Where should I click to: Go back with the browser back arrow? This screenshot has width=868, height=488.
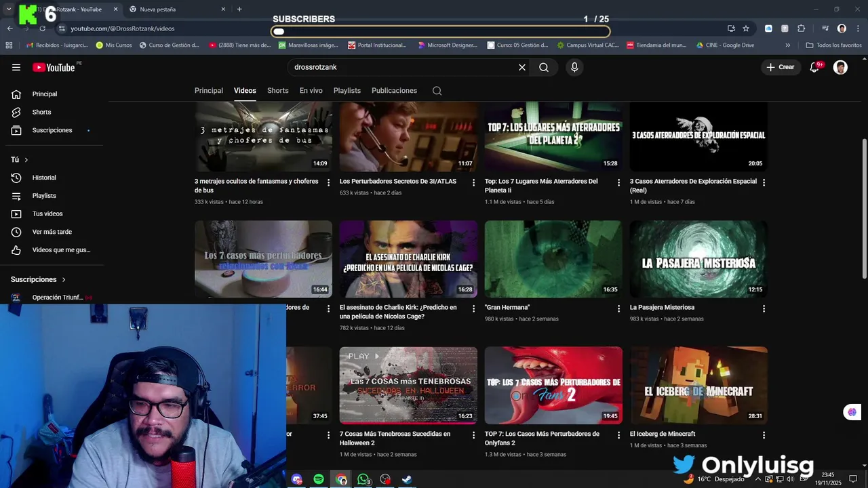click(x=9, y=28)
